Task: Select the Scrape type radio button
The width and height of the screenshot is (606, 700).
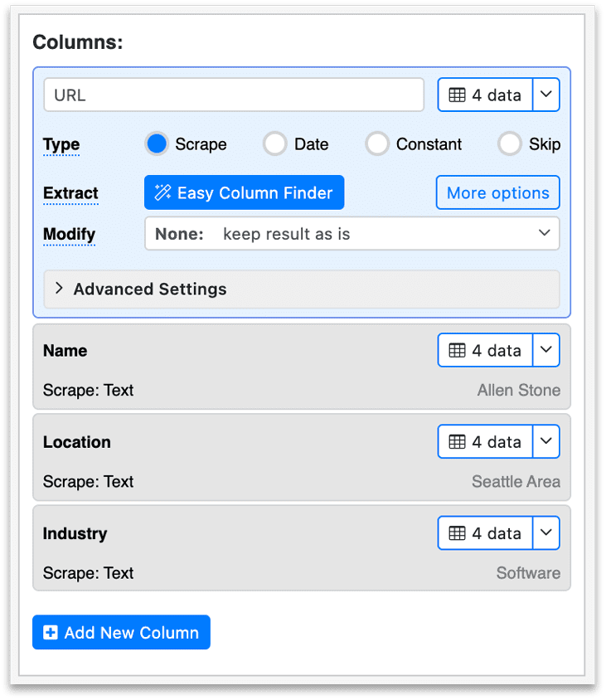Action: click(157, 144)
